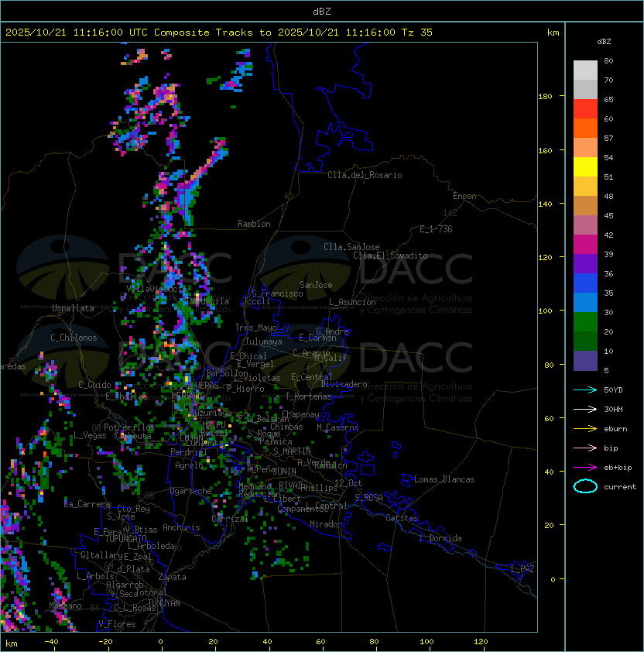Image resolution: width=644 pixels, height=652 pixels.
Task: Click the '140' km vertical axis tick label
Action: pos(545,204)
